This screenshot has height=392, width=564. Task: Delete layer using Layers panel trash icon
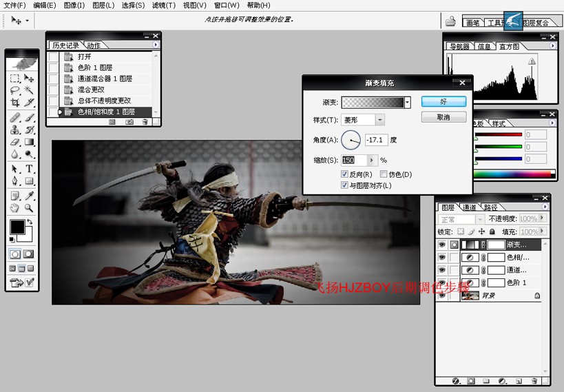point(534,381)
